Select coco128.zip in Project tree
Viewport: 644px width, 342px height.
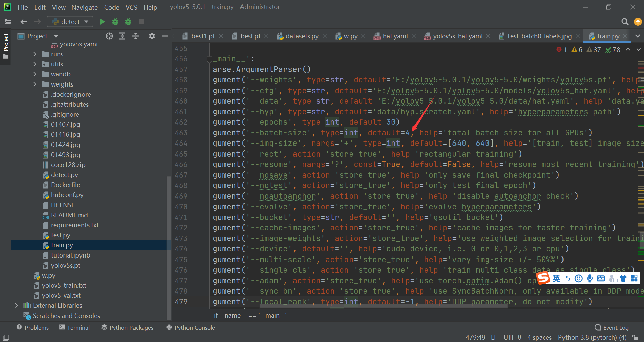(68, 165)
